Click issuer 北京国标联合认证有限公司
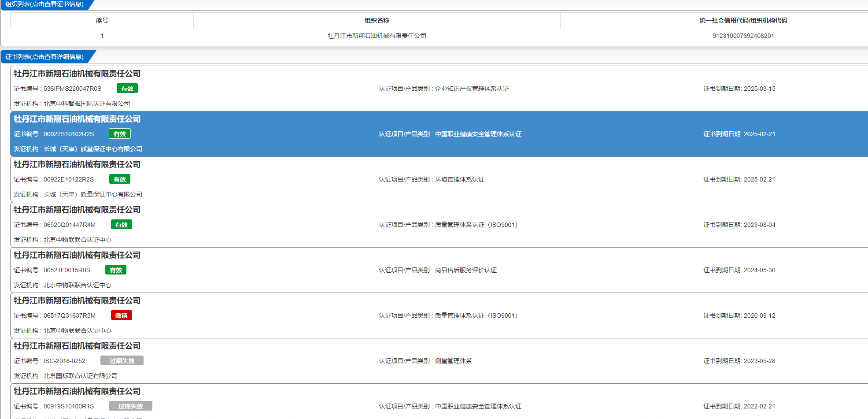Screen dimensions: 868x419 click(81, 376)
